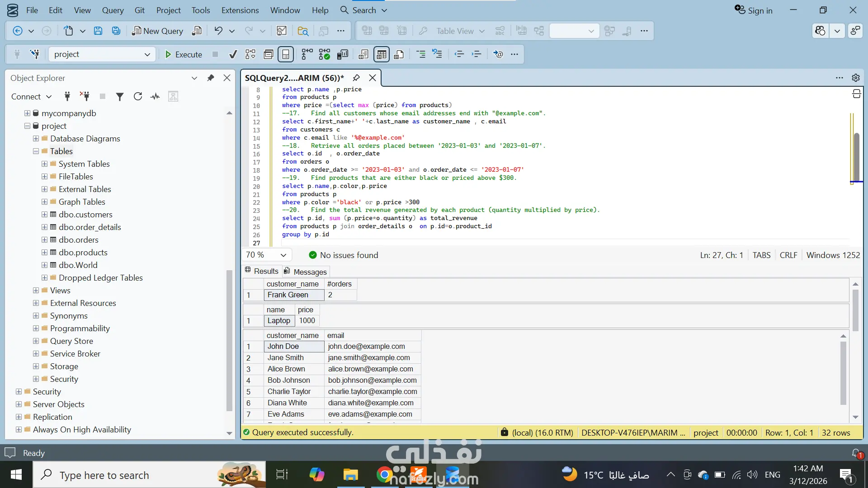Click the Execute query button
The image size is (868, 488).
click(x=184, y=55)
